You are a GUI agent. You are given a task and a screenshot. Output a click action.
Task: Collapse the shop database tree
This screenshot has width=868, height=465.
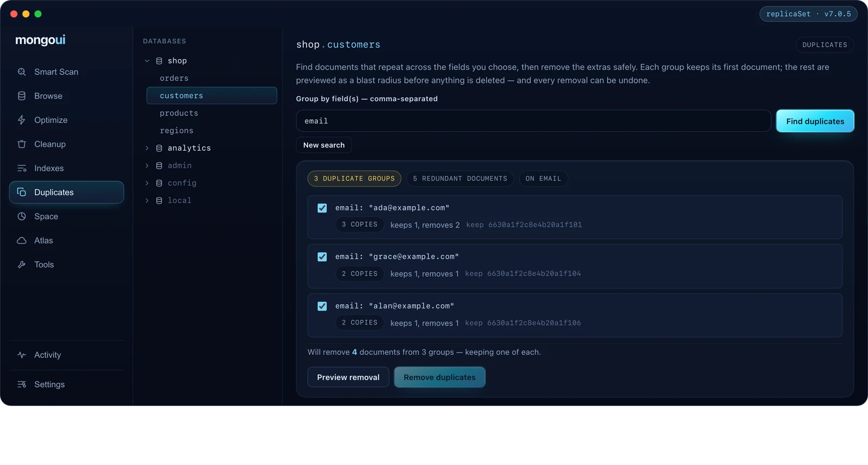point(147,61)
